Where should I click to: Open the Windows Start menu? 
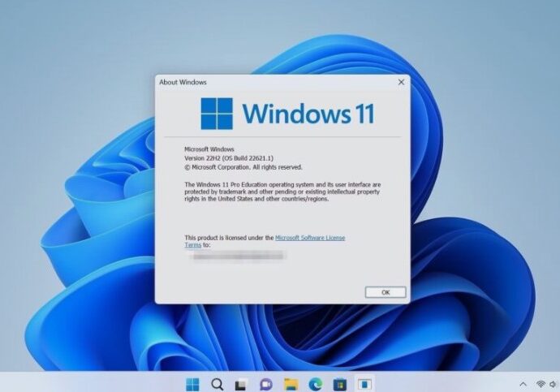point(192,383)
